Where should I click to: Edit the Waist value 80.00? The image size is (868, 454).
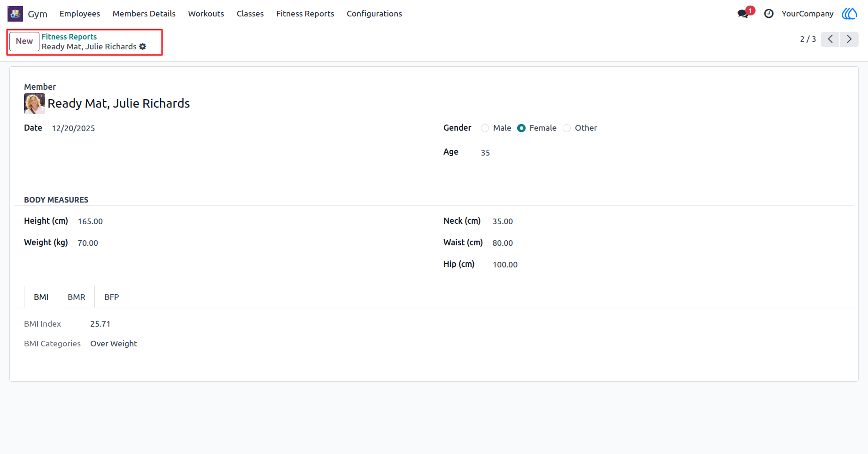coord(503,243)
